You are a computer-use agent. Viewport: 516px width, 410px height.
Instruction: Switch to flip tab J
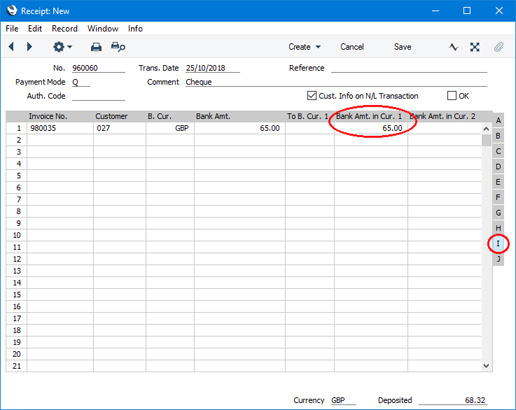pos(498,259)
